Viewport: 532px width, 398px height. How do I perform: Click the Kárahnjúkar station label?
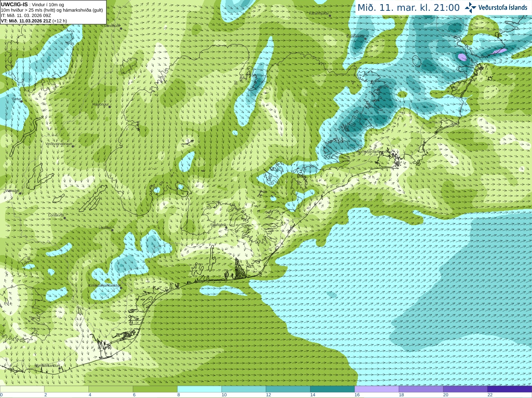click(319, 14)
